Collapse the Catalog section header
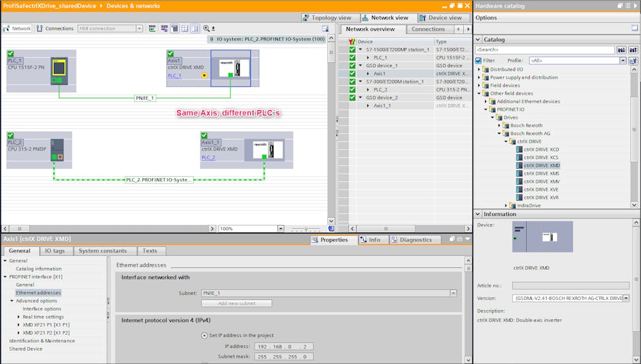641x364 pixels. tap(478, 40)
